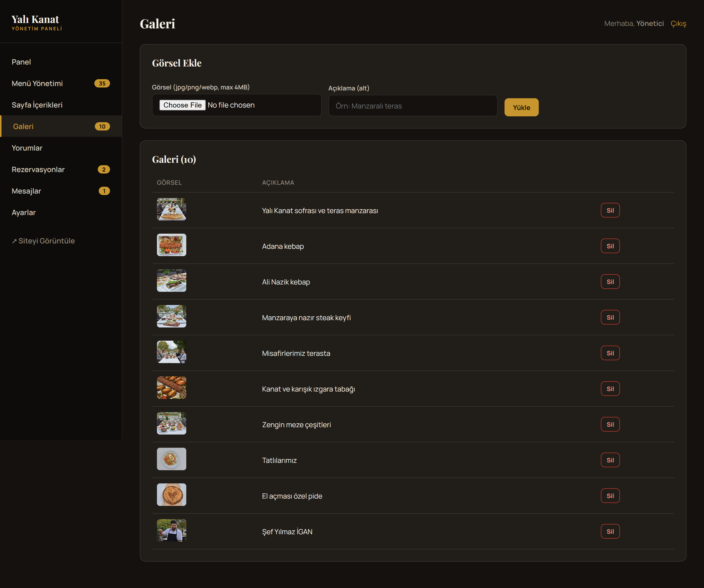The width and height of the screenshot is (704, 588).
Task: Delete the Yalı Kanat sofrası image with Sil
Action: (x=610, y=210)
